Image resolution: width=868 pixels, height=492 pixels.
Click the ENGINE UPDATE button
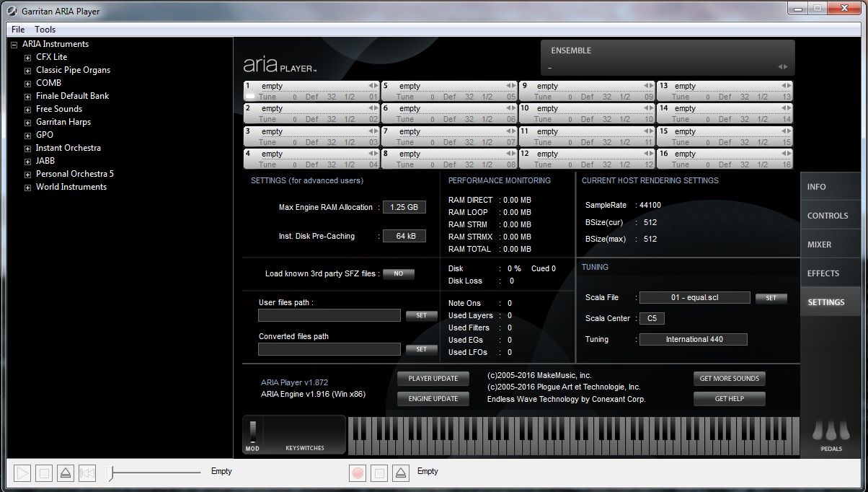point(433,399)
